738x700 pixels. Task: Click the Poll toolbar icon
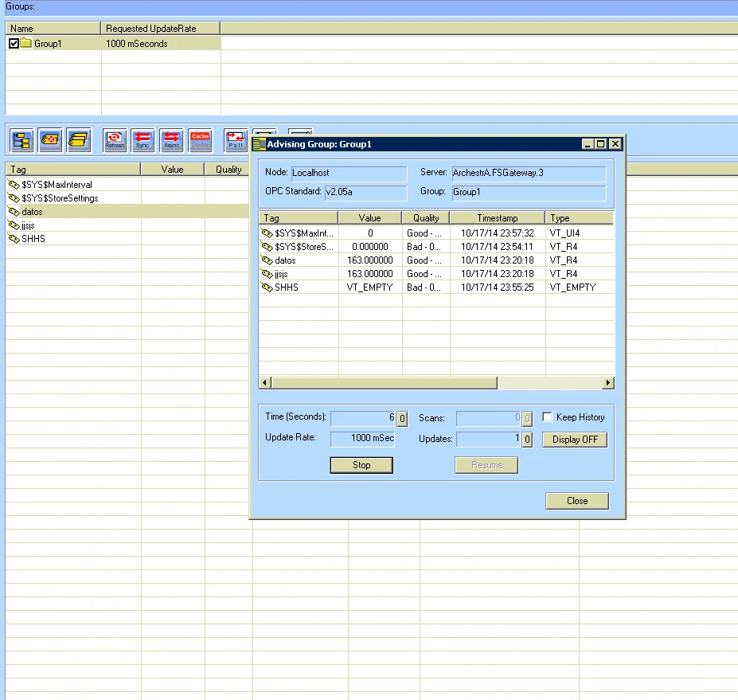[236, 140]
